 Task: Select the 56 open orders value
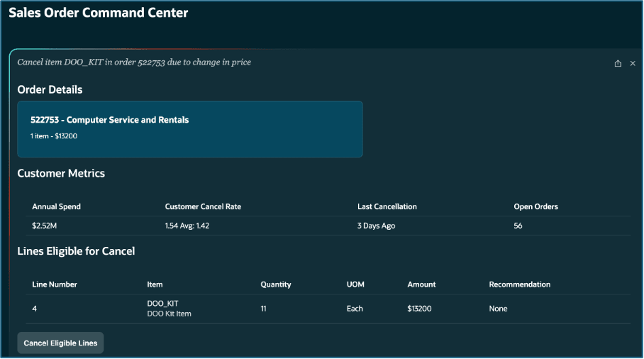(x=518, y=226)
